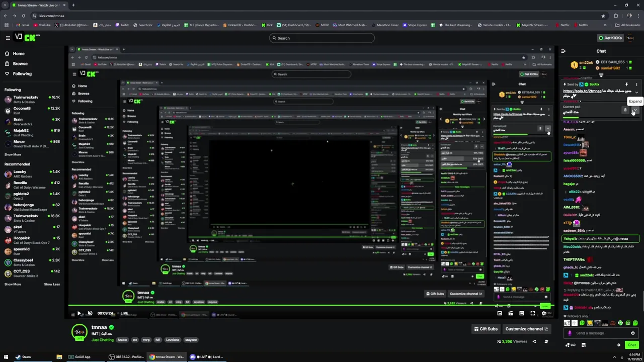Open the emoji picker in chat
This screenshot has width=644, height=362.
(x=633, y=333)
